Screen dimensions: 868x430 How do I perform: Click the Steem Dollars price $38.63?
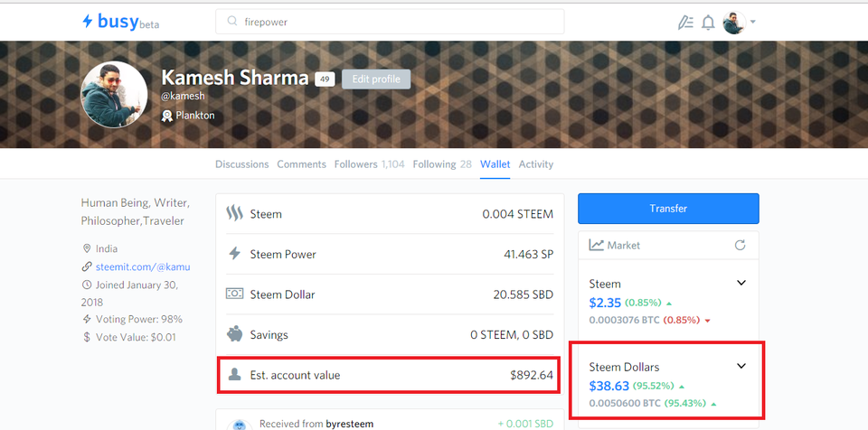coord(609,386)
